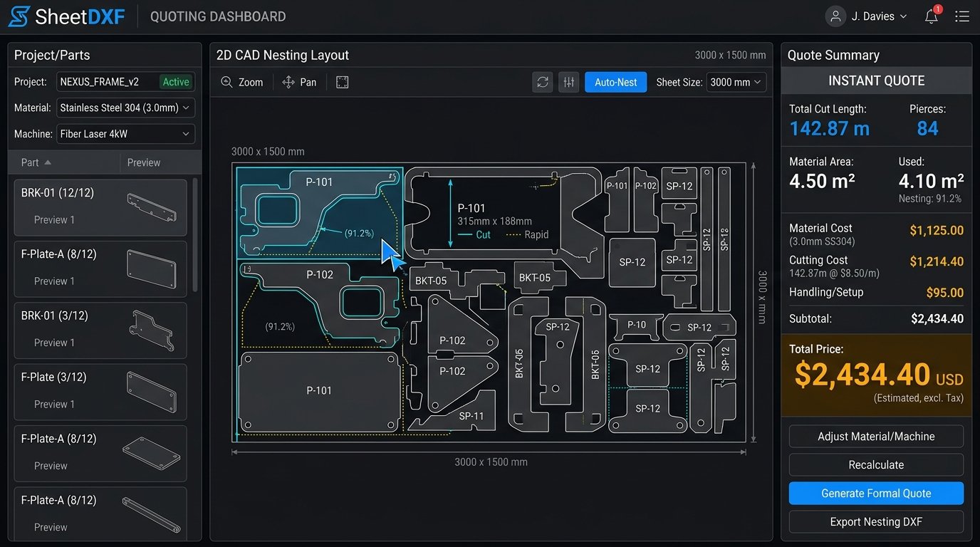Viewport: 980px width, 547px height.
Task: Click the BRK-01 (12/12) preview thumbnail
Action: point(151,207)
